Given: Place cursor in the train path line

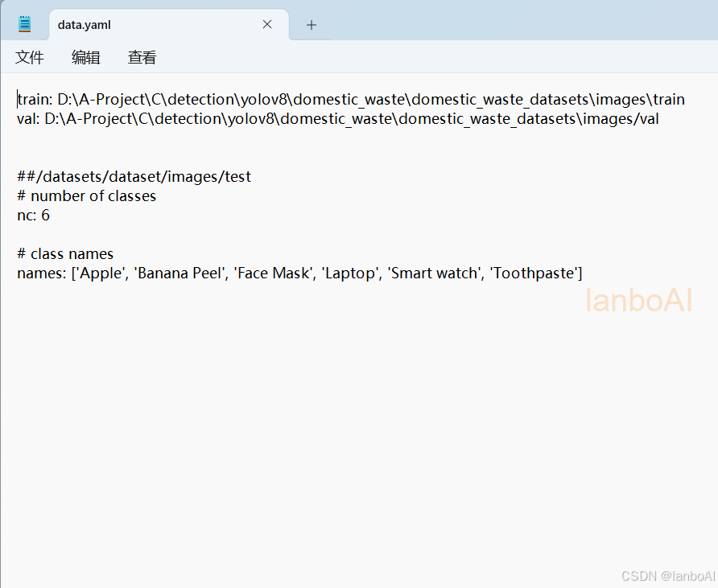Looking at the screenshot, I should 351,99.
